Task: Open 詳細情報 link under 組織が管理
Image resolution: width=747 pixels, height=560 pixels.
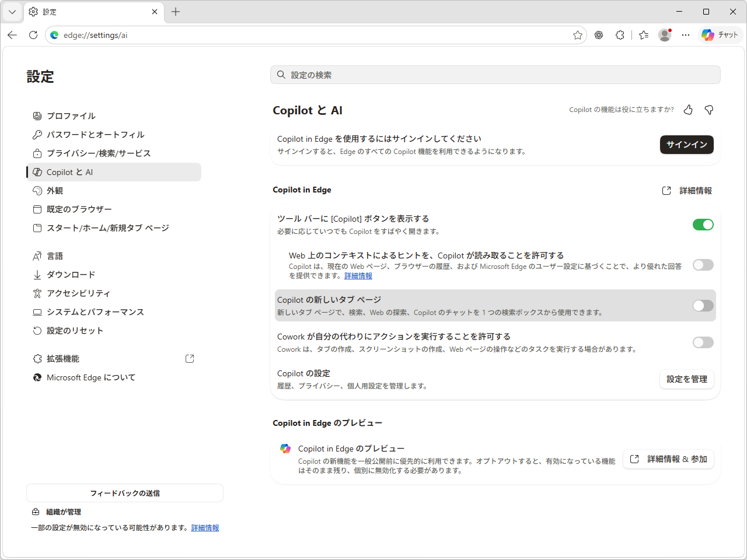Action: (x=205, y=528)
